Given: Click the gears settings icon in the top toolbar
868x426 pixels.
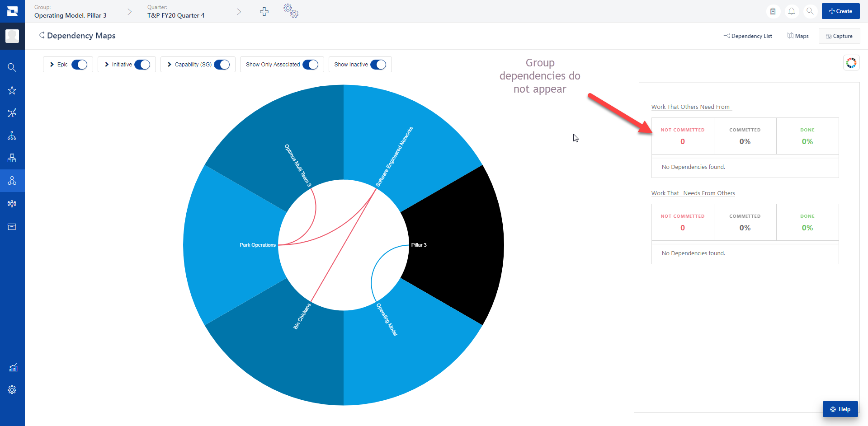Looking at the screenshot, I should pos(291,11).
